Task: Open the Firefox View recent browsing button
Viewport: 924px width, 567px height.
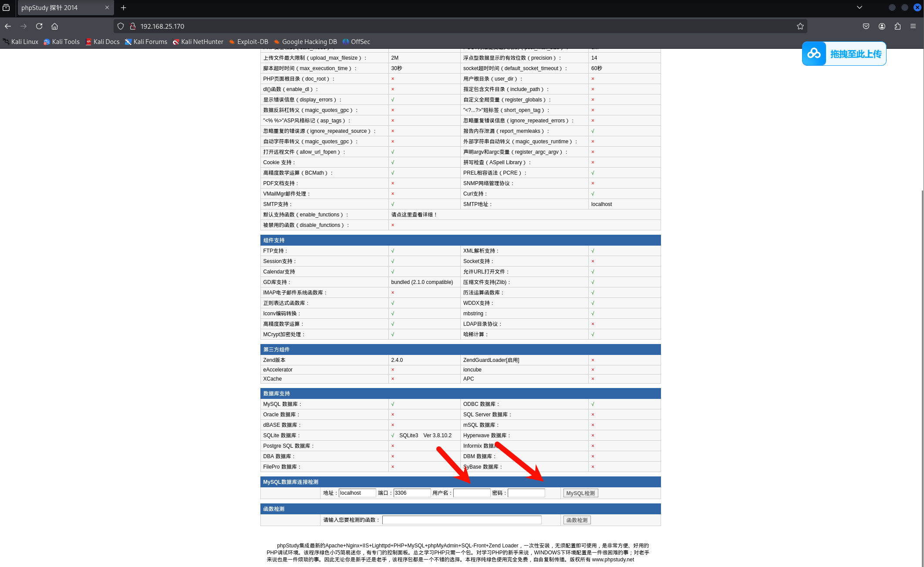Action: (x=6, y=7)
